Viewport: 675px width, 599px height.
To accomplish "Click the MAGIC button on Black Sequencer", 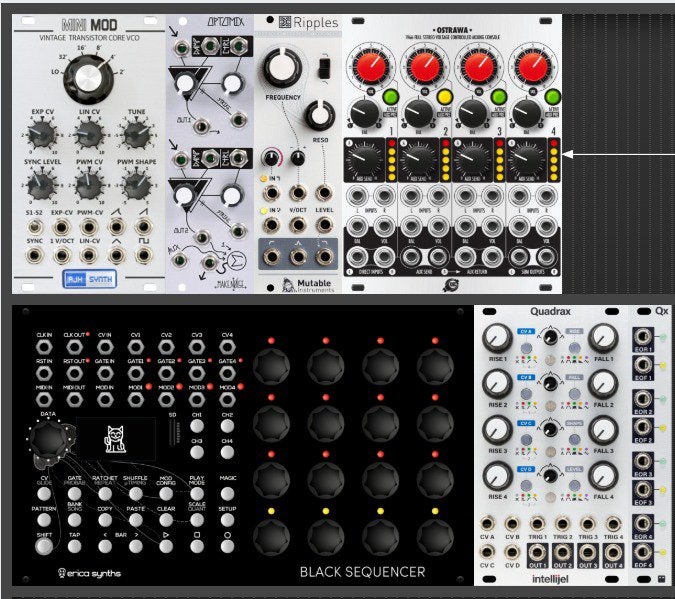I will [x=227, y=493].
